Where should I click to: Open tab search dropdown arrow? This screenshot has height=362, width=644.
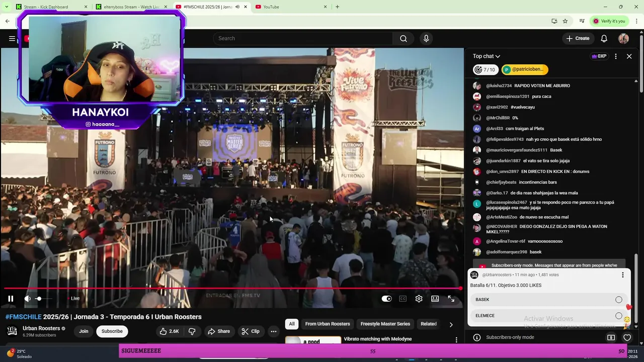point(7,7)
